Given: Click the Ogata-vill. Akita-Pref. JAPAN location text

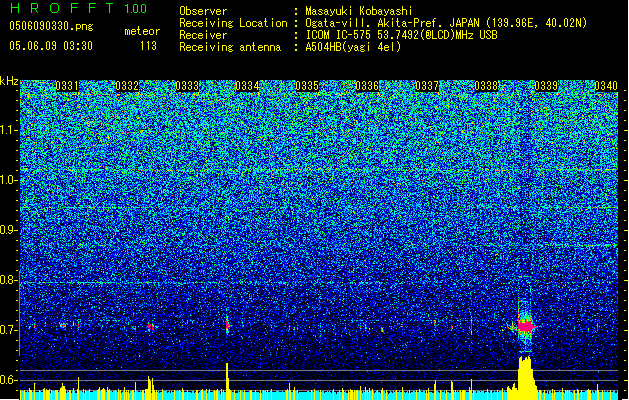Looking at the screenshot, I should pos(446,23).
